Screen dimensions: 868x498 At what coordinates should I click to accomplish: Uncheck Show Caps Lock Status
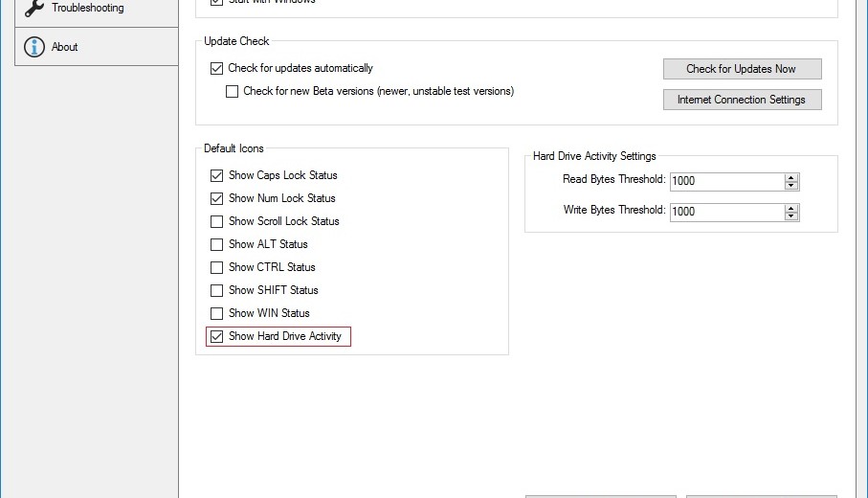(x=216, y=176)
